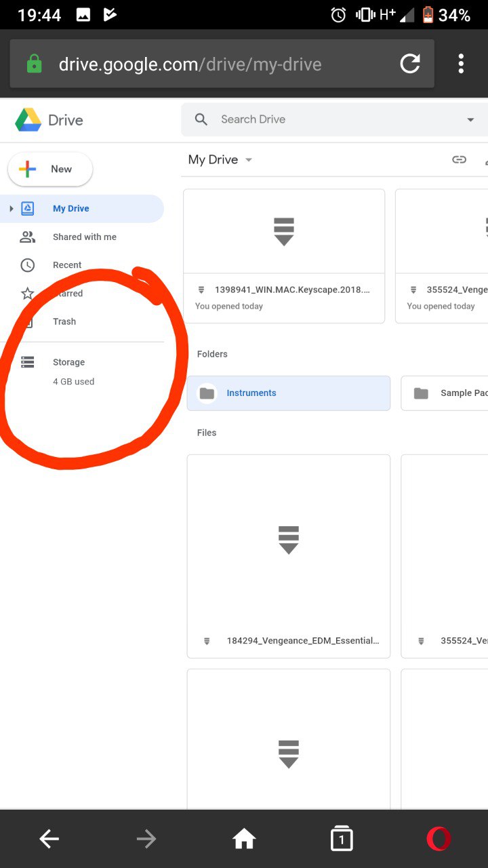Screen dimensions: 488x868
Task: Click 'You opened today' under Keyscape file
Action: [x=229, y=307]
